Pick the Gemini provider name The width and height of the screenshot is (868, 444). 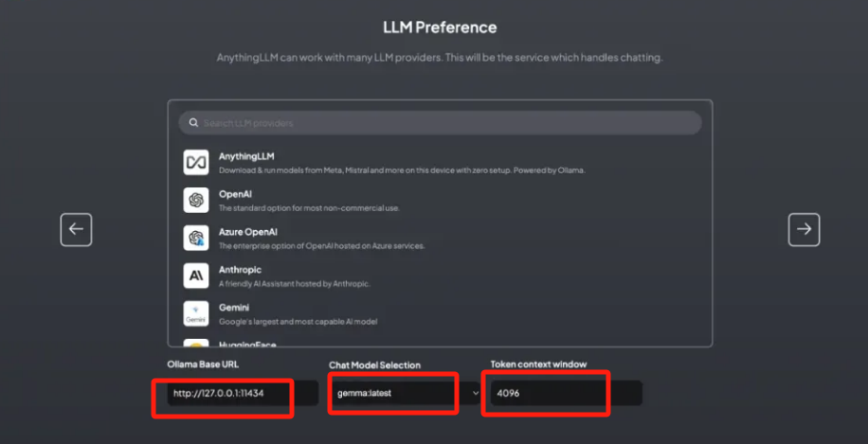click(x=234, y=308)
